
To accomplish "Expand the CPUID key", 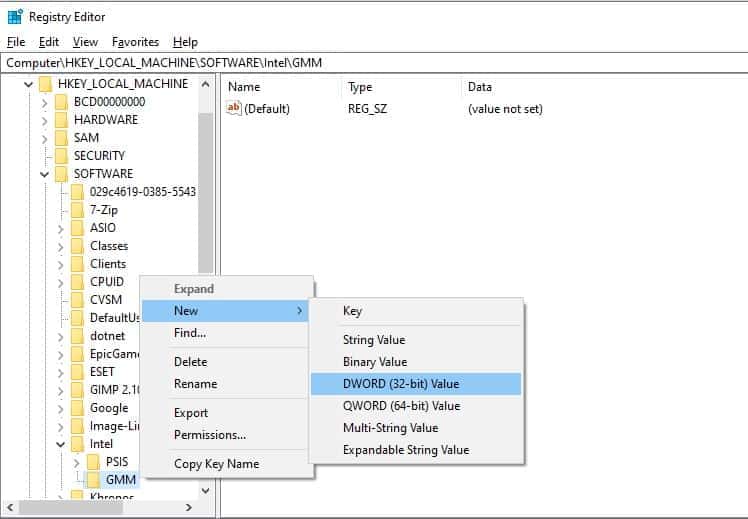I will pyautogui.click(x=61, y=283).
